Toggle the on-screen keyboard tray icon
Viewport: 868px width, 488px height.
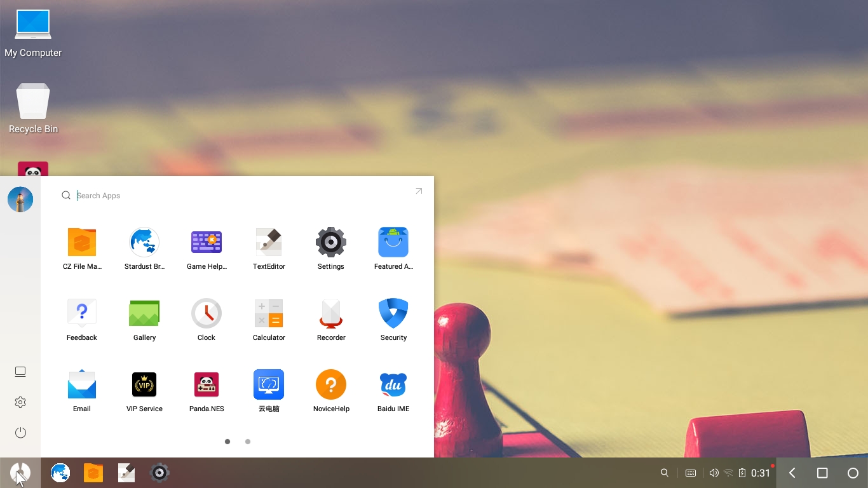tap(691, 473)
